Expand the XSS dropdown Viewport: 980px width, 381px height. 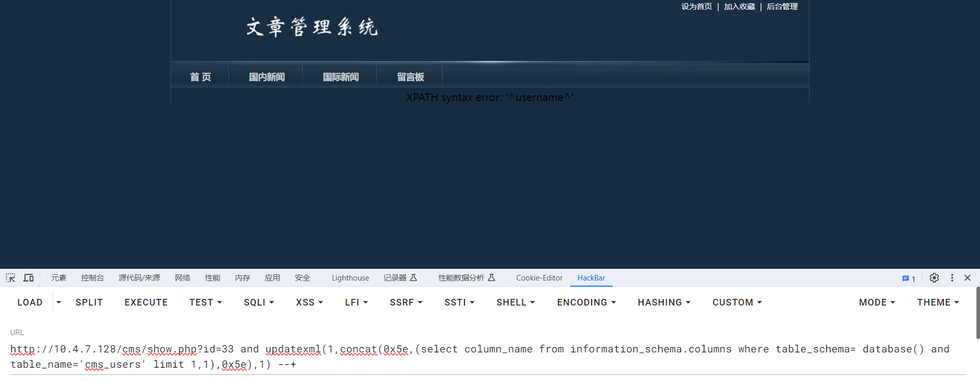coord(309,302)
